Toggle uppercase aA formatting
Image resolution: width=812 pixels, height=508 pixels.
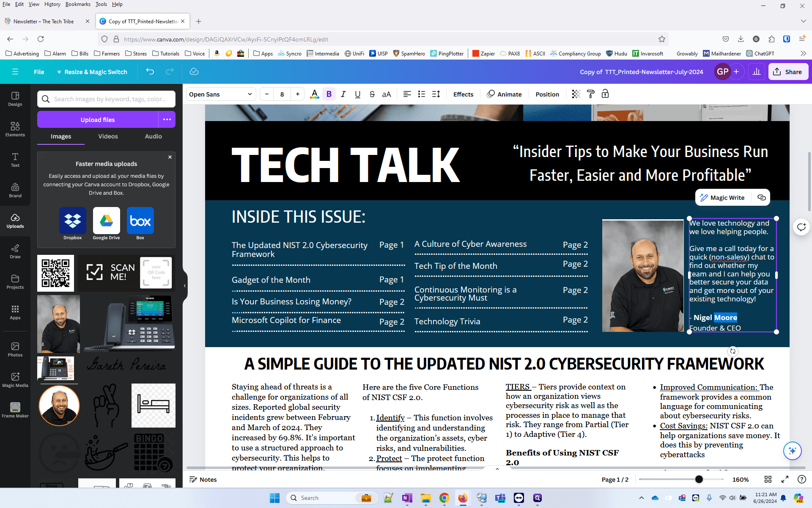tap(387, 94)
